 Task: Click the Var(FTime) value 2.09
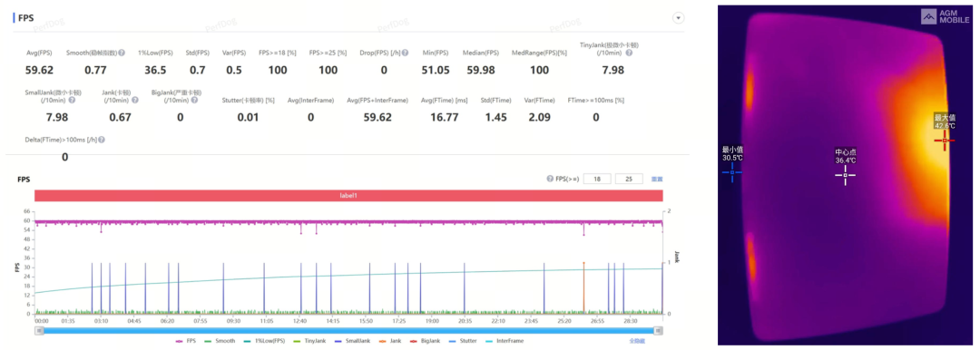[538, 117]
